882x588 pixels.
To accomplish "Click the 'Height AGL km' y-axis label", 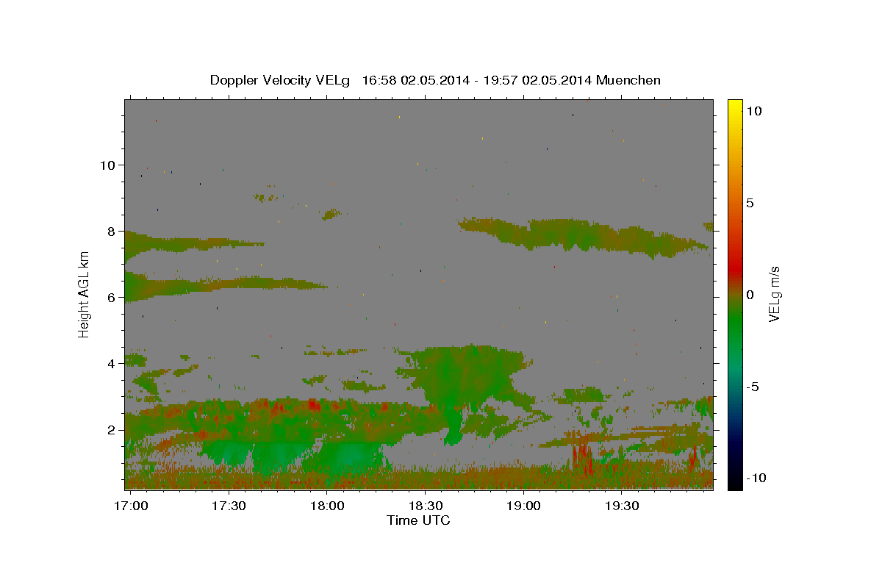I will (84, 293).
